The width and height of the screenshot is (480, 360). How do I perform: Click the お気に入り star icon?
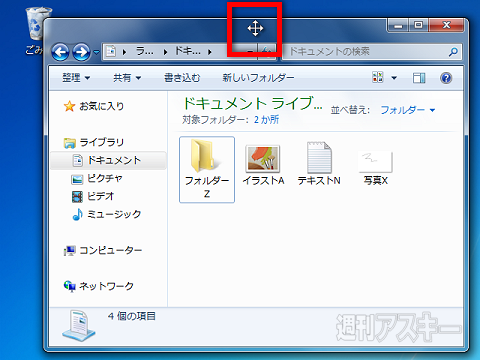pyautogui.click(x=69, y=106)
